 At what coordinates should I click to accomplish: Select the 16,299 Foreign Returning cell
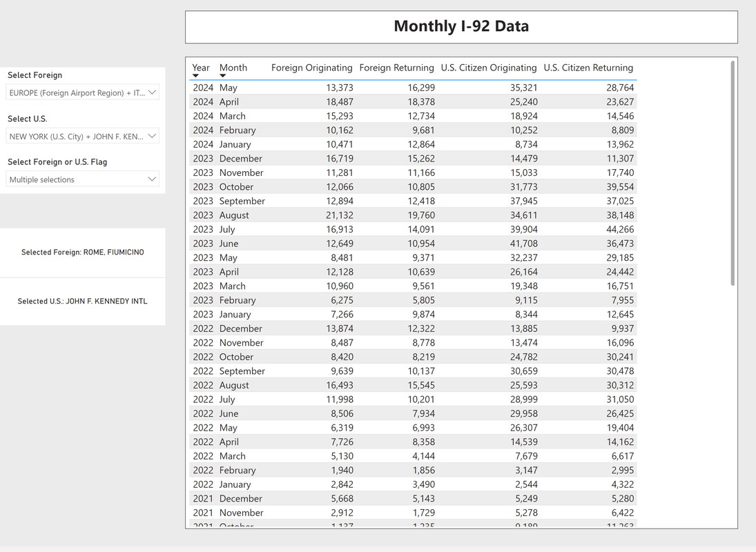tap(421, 88)
